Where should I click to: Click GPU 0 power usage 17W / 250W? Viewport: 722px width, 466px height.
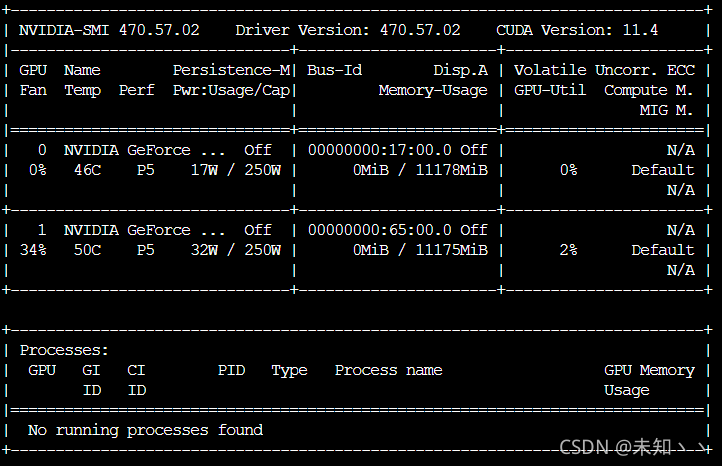click(236, 170)
